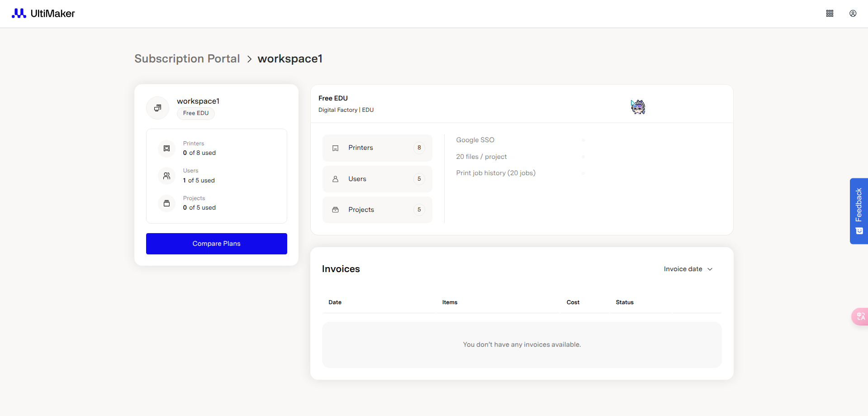Click the translate widget icon at right edge
The height and width of the screenshot is (416, 868).
click(x=860, y=316)
